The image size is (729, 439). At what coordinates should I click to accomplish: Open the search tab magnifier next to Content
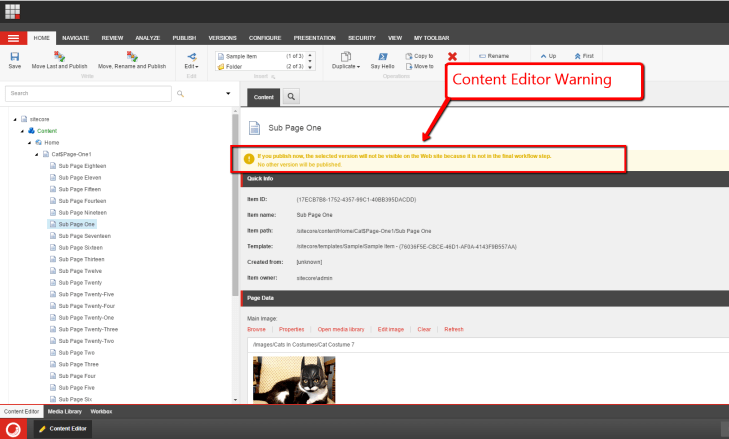291,97
